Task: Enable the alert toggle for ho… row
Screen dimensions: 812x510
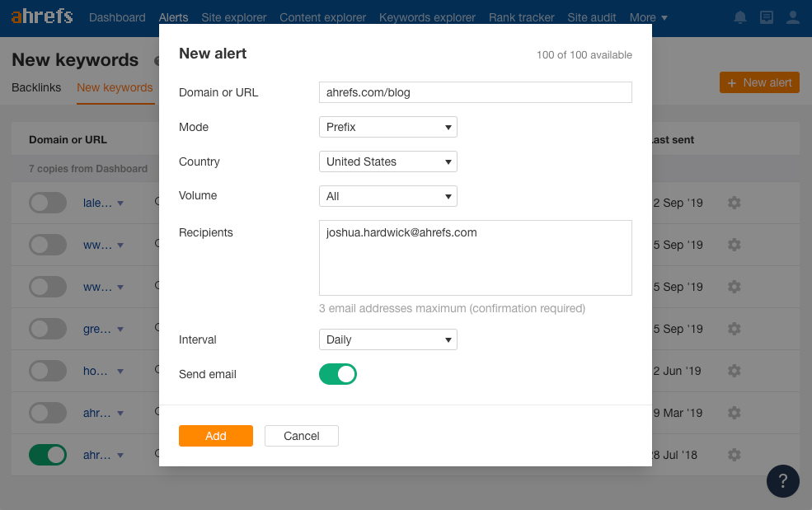Action: click(x=48, y=371)
